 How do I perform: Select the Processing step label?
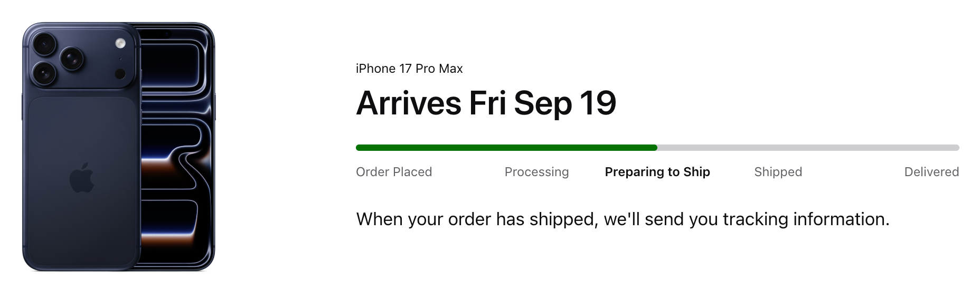(536, 172)
